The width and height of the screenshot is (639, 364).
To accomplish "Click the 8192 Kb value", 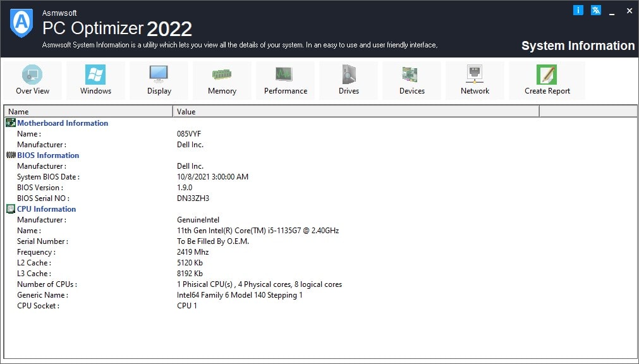I will [x=190, y=274].
